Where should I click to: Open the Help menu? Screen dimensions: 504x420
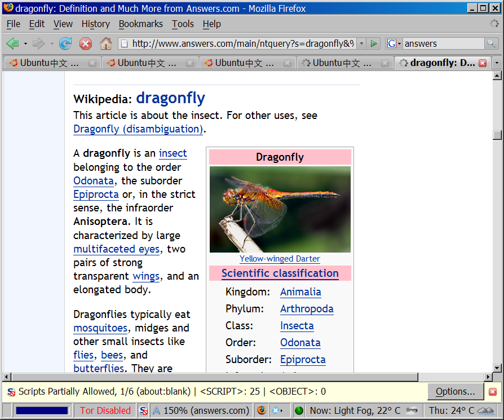click(212, 24)
